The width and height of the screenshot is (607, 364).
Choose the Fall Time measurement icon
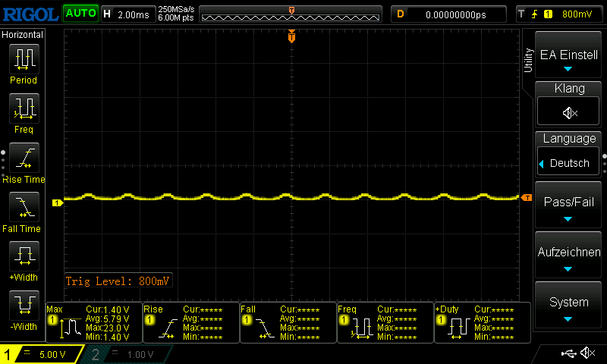[24, 211]
